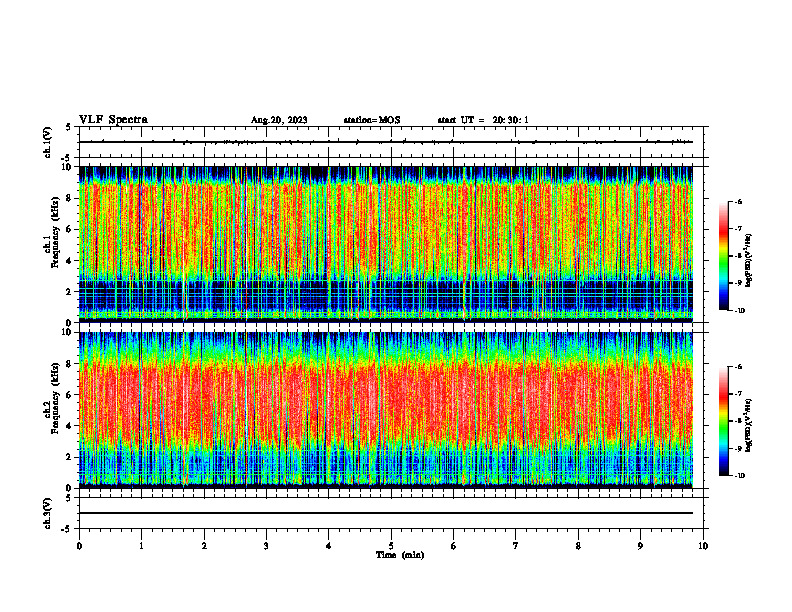The width and height of the screenshot is (792, 612).
Task: Click the 'ch.1(V)' axis label
Action: click(x=47, y=142)
